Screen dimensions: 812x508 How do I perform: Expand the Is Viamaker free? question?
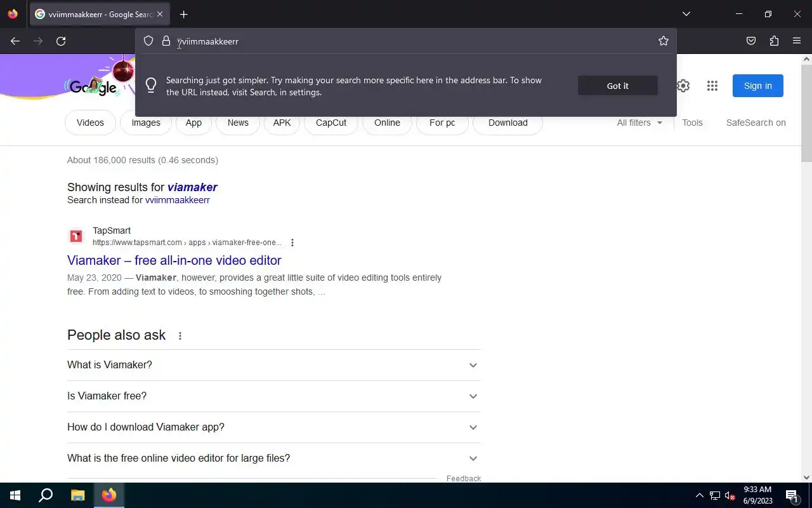[273, 396]
